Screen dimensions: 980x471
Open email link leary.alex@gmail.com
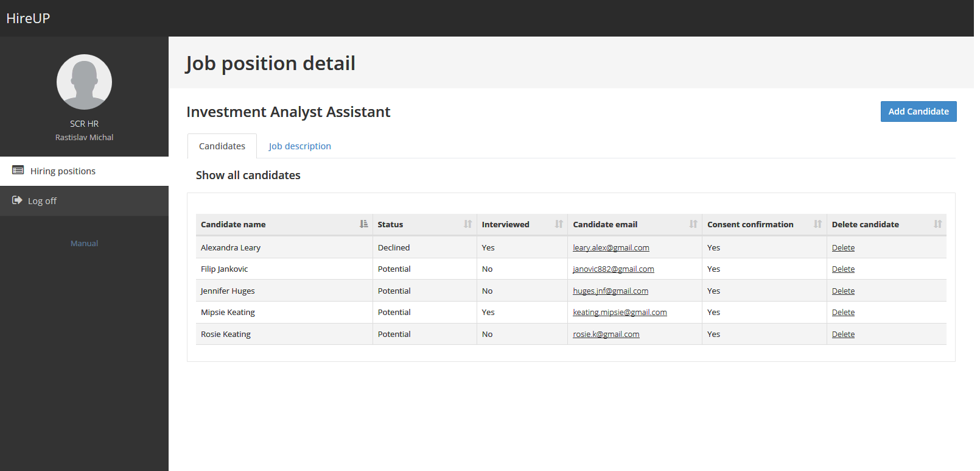coord(611,248)
